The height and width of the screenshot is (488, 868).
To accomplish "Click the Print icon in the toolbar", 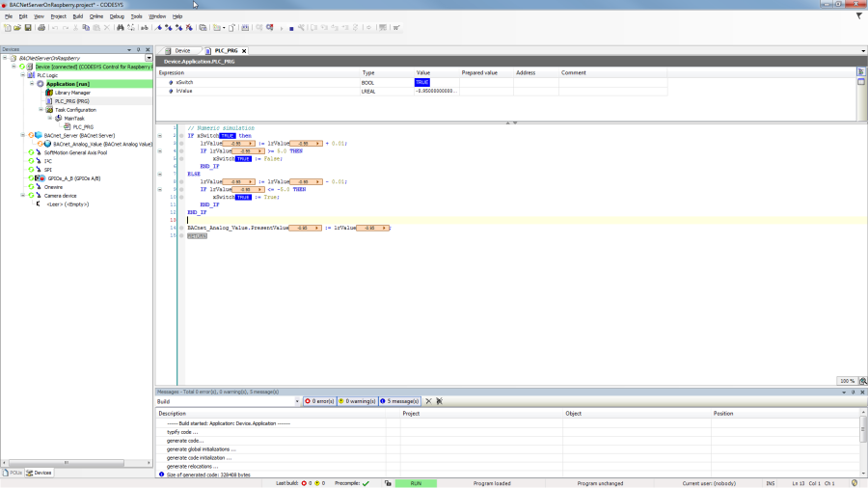I will [40, 28].
